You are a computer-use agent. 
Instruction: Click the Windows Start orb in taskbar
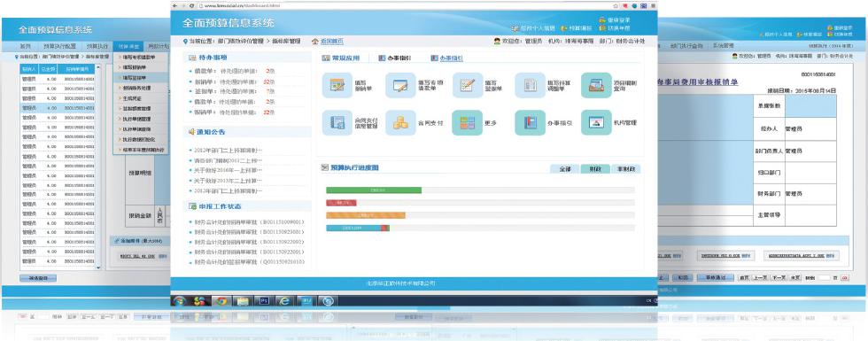[180, 301]
